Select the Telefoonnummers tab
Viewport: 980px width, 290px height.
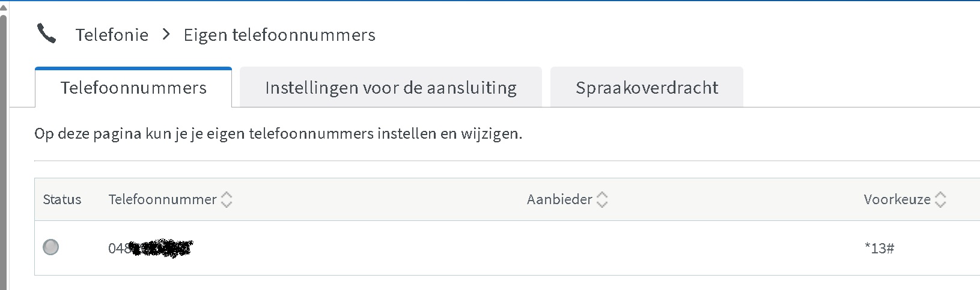133,88
